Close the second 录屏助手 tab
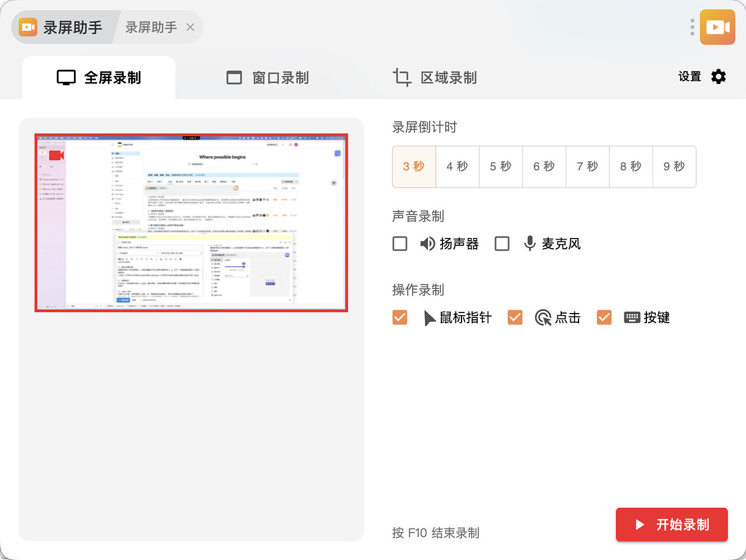Viewport: 746px width, 560px height. click(x=190, y=27)
